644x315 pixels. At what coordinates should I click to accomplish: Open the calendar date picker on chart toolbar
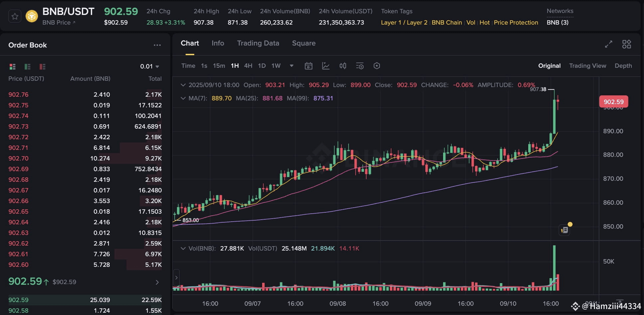[x=308, y=66]
